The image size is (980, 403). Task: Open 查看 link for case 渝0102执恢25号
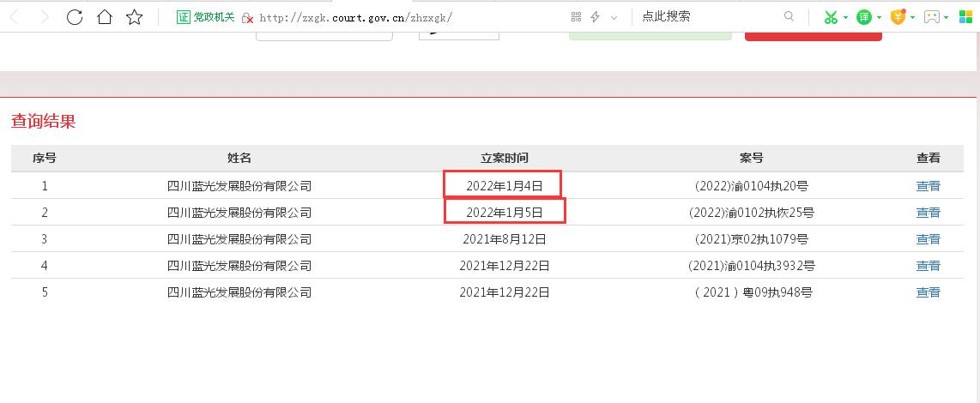click(x=929, y=213)
